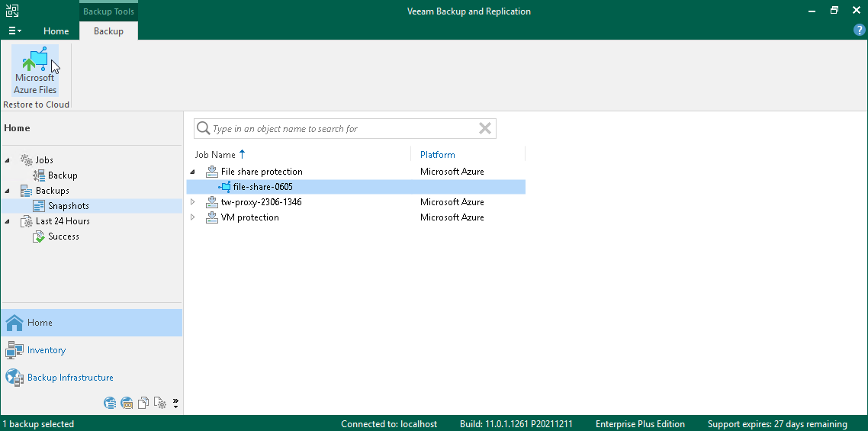Click the File share protection job icon
Viewport: 868px width, 431px height.
click(212, 172)
